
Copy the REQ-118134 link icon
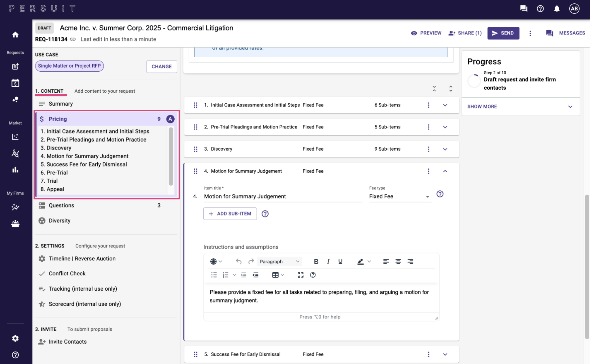point(73,39)
